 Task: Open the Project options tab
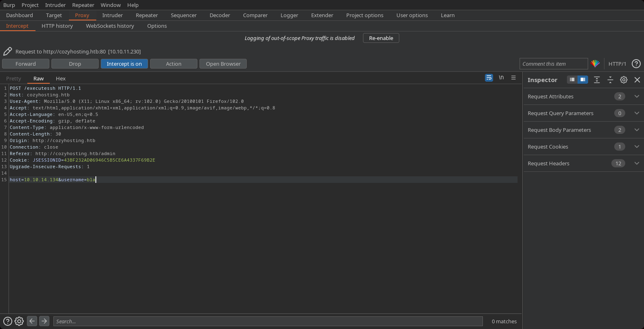[x=365, y=15]
